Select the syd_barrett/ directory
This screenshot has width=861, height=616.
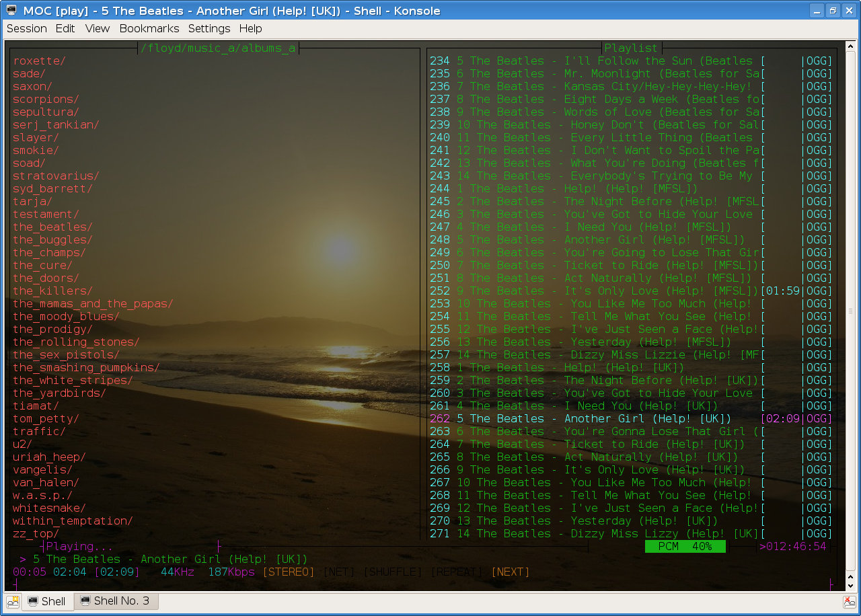(x=53, y=189)
